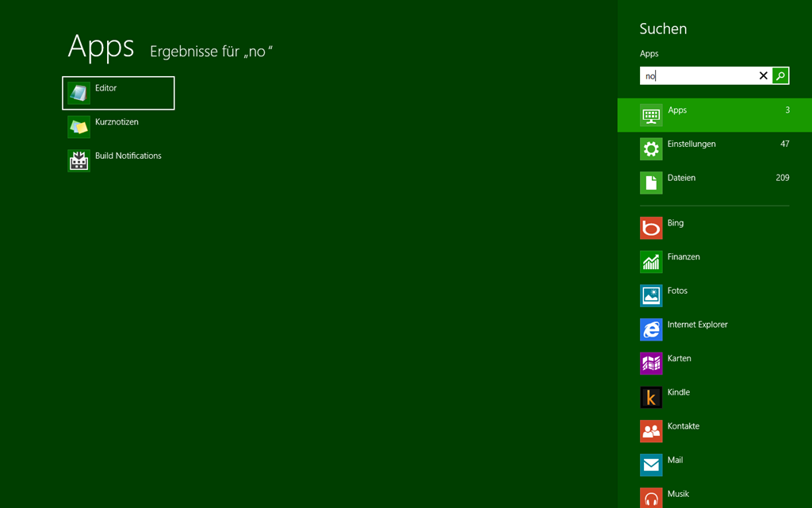Filter search by Einstellungen label
The height and width of the screenshot is (508, 812).
pyautogui.click(x=691, y=144)
